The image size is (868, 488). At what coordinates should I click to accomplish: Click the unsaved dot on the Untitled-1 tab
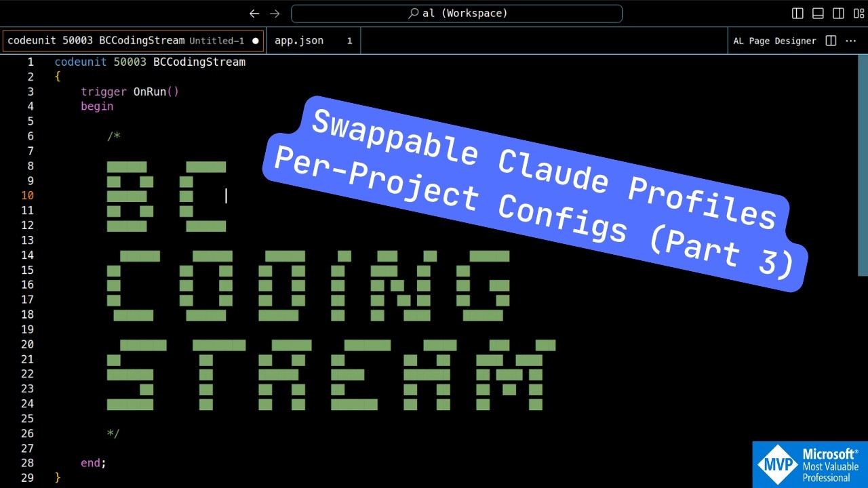tap(256, 41)
